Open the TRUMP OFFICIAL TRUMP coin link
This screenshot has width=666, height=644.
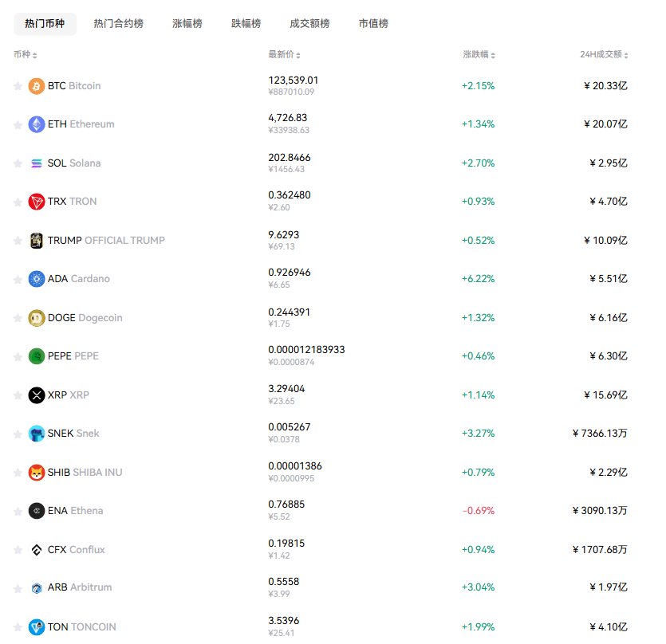click(x=106, y=240)
